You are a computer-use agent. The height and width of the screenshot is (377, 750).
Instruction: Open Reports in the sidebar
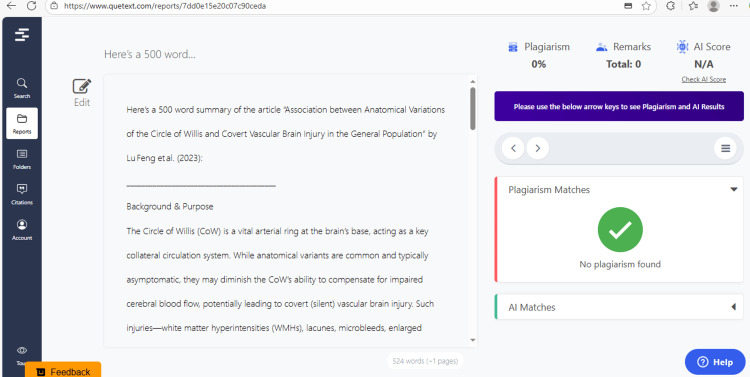pos(22,123)
